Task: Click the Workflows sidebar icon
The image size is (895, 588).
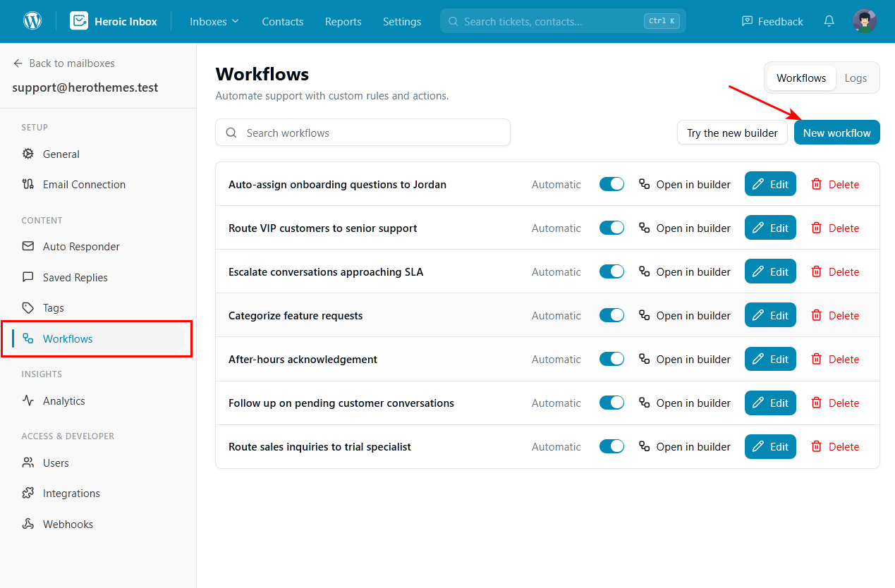Action: (x=28, y=339)
